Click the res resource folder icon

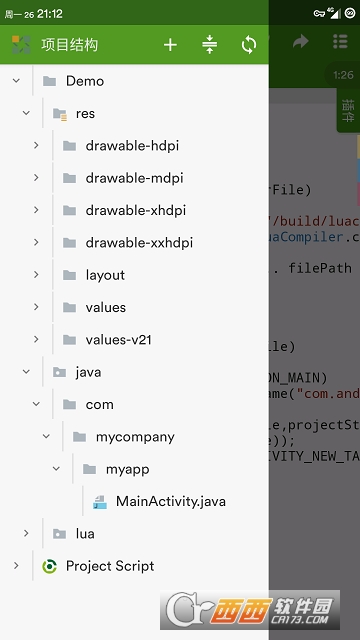tap(60, 114)
